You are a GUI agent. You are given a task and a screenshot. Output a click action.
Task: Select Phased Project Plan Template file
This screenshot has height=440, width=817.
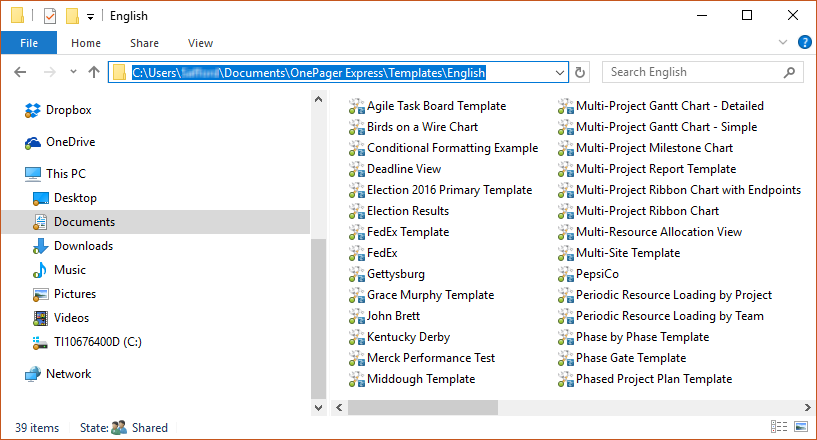point(645,379)
